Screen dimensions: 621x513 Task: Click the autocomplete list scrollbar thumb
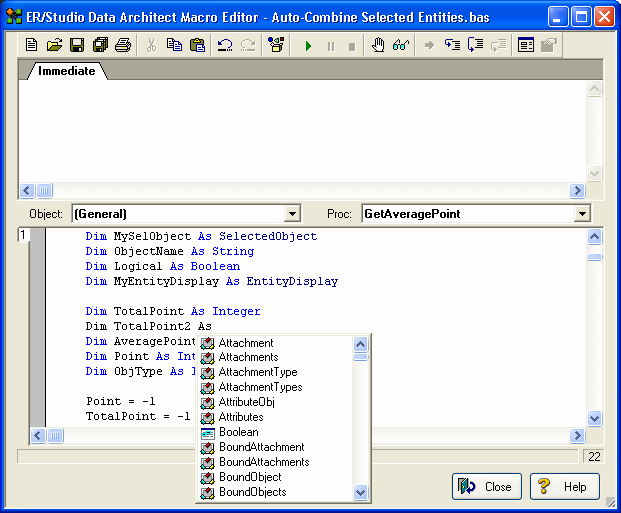360,357
